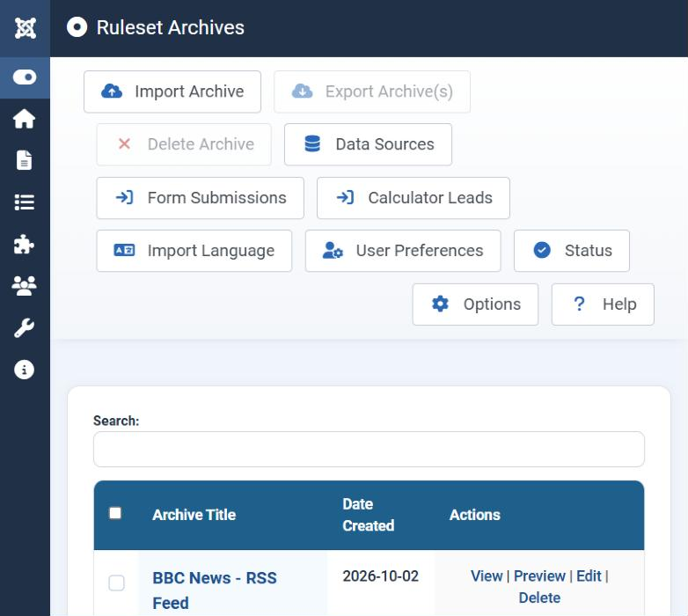Open the Help info sidebar icon

pyautogui.click(x=24, y=370)
